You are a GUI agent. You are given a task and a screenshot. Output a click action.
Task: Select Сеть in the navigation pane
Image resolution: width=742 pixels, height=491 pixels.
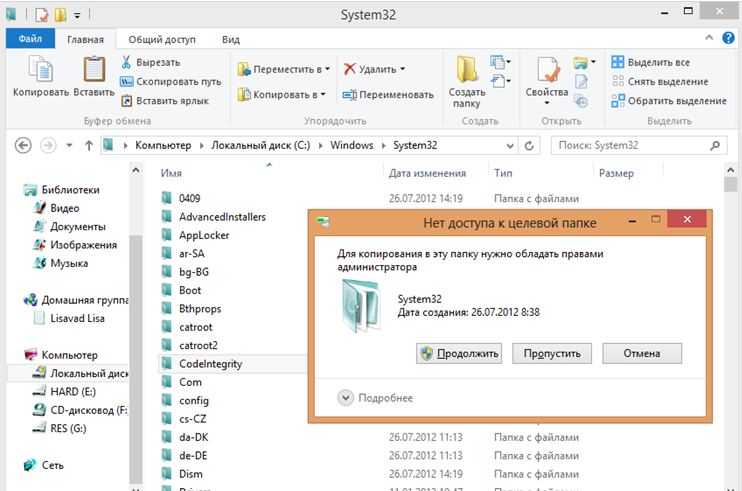coord(44,465)
